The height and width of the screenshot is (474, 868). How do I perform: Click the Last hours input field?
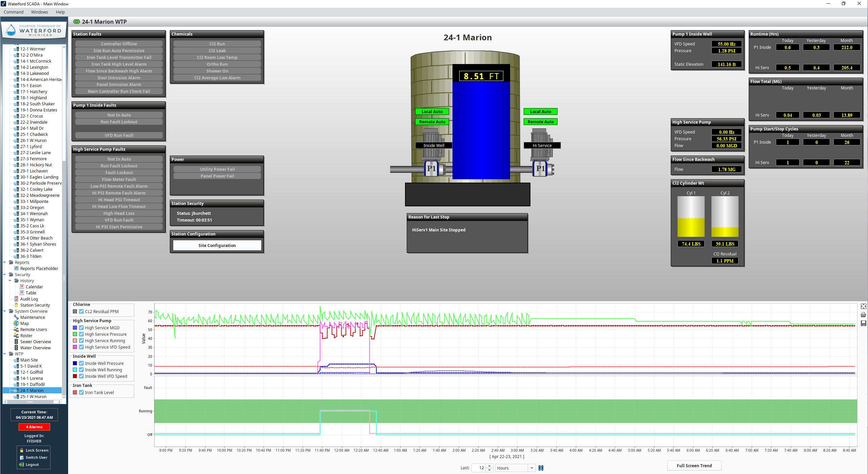[x=479, y=468]
